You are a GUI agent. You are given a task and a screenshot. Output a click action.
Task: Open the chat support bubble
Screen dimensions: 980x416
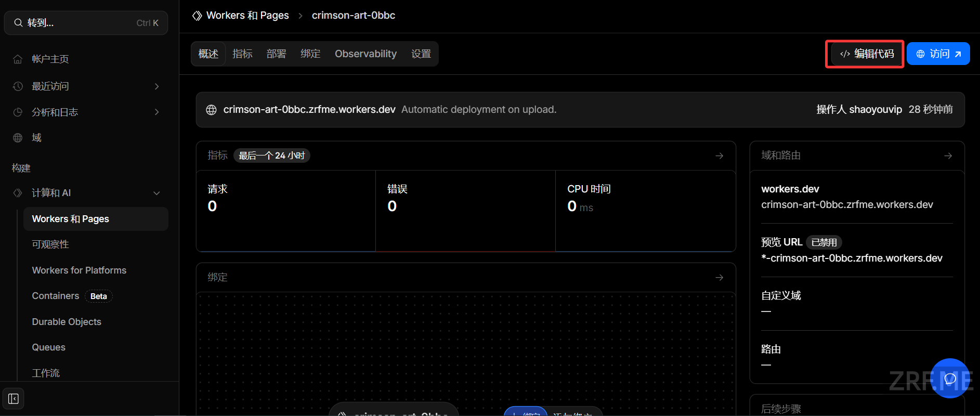[950, 379]
